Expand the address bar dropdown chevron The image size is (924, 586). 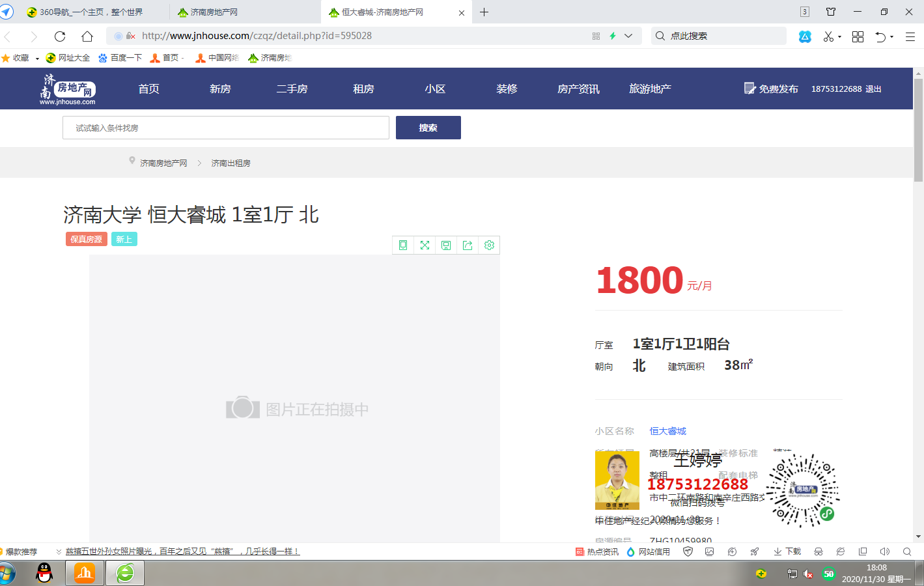tap(628, 36)
